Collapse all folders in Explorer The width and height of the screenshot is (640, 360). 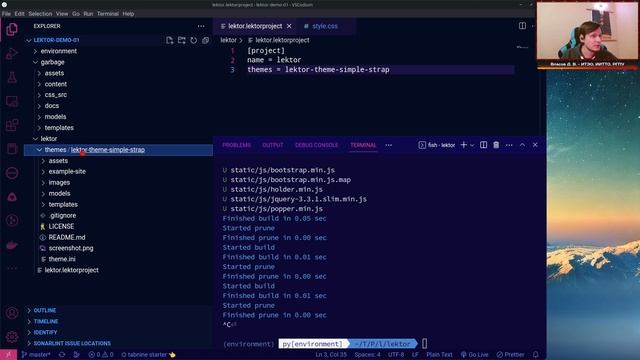(205, 40)
